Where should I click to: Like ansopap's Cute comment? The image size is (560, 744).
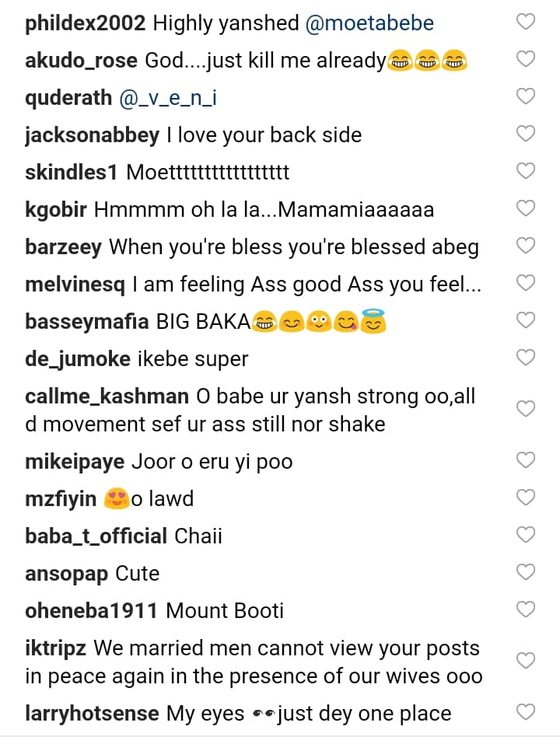coord(526,572)
